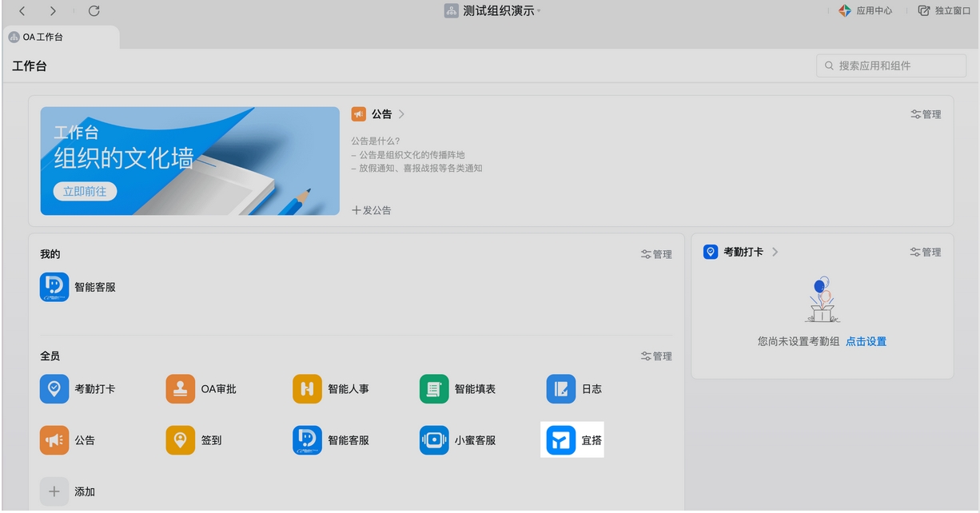This screenshot has width=980, height=513.
Task: Click the organization icon beside 测试组织演示
Action: coord(452,11)
